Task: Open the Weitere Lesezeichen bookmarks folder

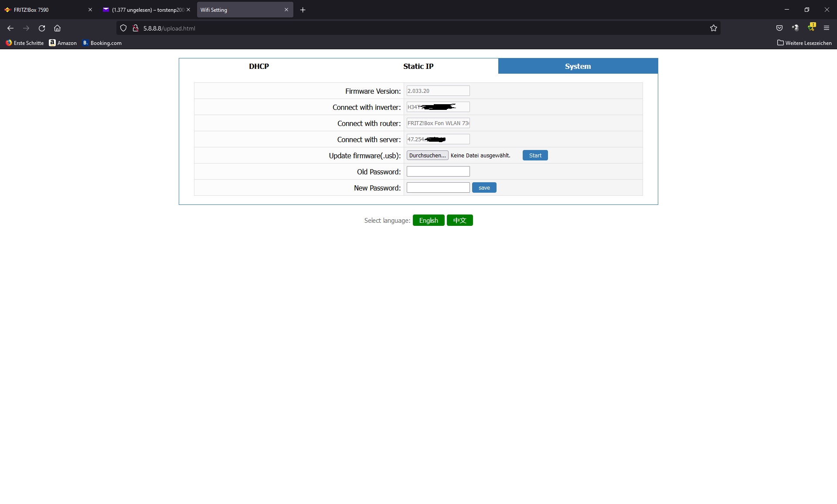Action: pos(804,43)
